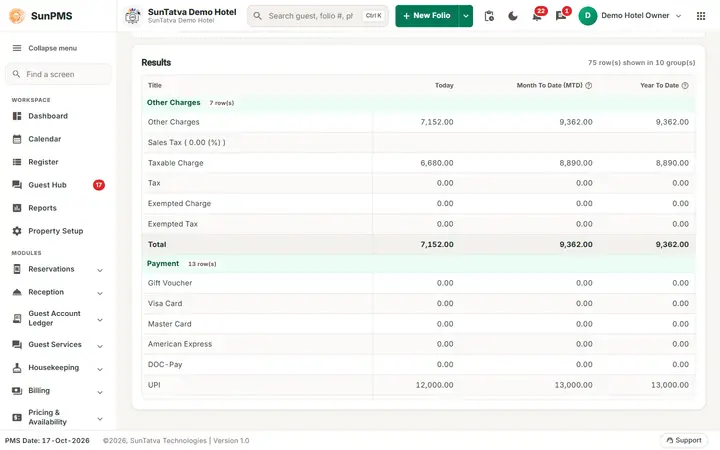
Task: Click the New Folio button
Action: tap(427, 16)
